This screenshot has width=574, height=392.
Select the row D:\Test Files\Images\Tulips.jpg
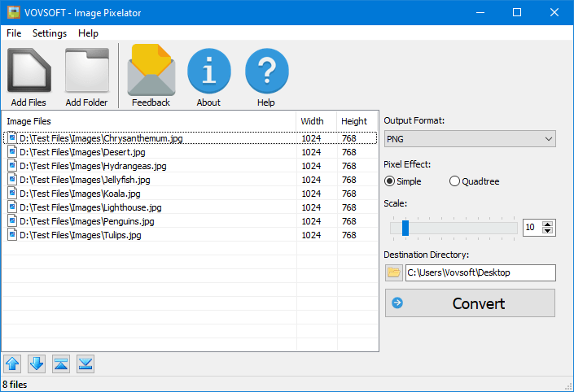tap(190, 235)
